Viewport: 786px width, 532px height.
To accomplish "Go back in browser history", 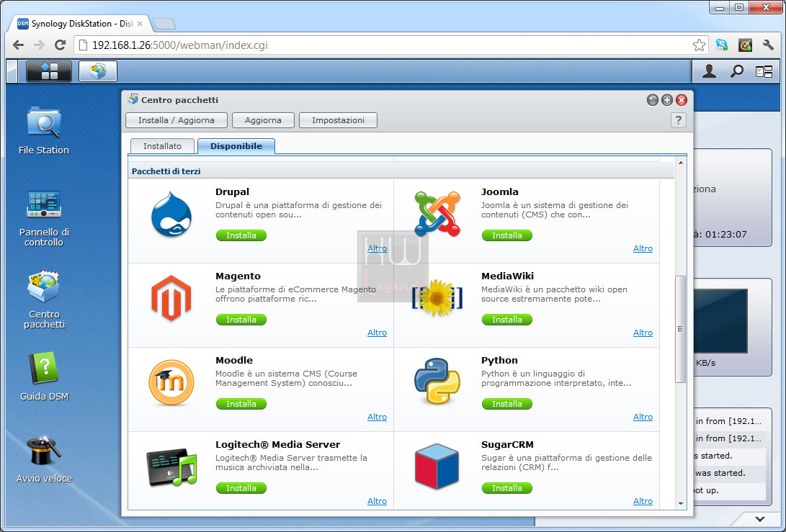I will 19,45.
